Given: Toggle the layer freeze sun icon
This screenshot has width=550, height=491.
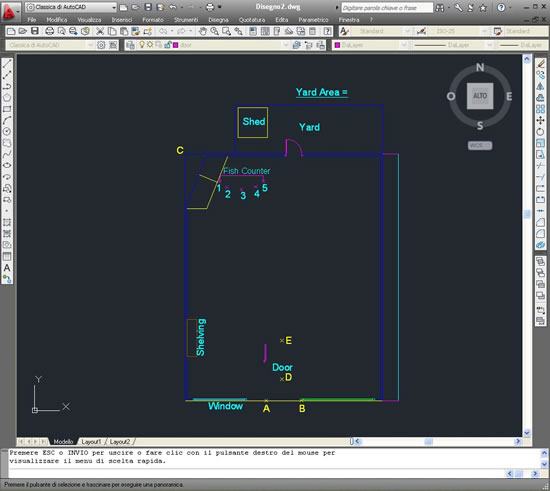Looking at the screenshot, I should [150, 45].
